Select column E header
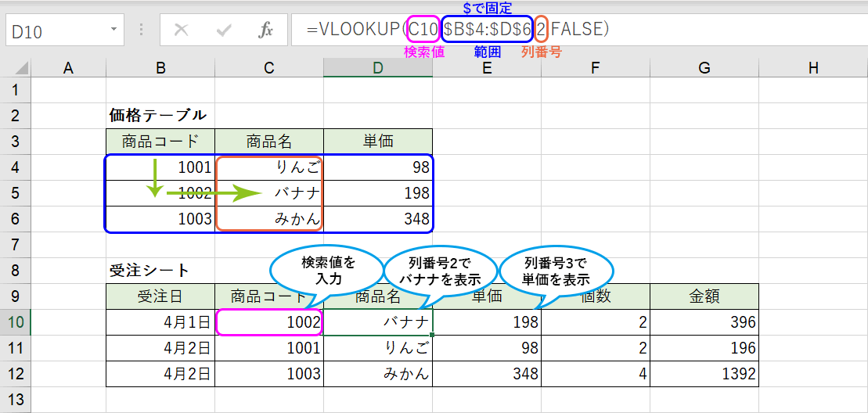 coord(487,67)
